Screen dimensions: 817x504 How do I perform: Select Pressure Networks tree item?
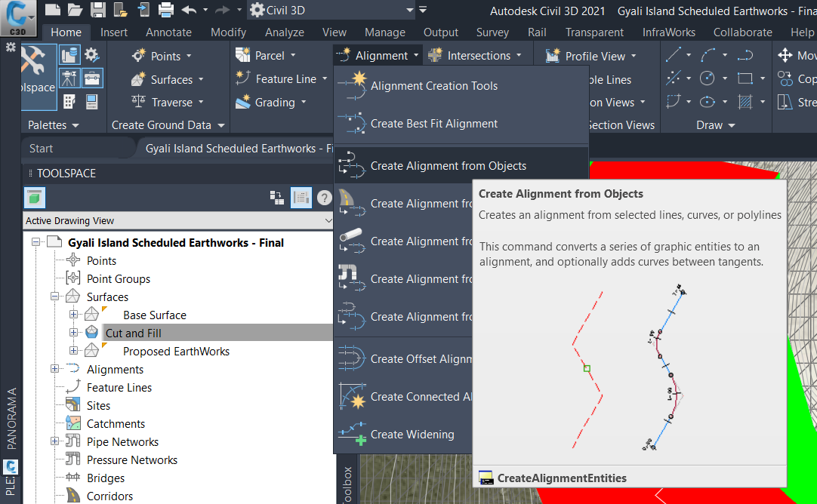(x=132, y=459)
